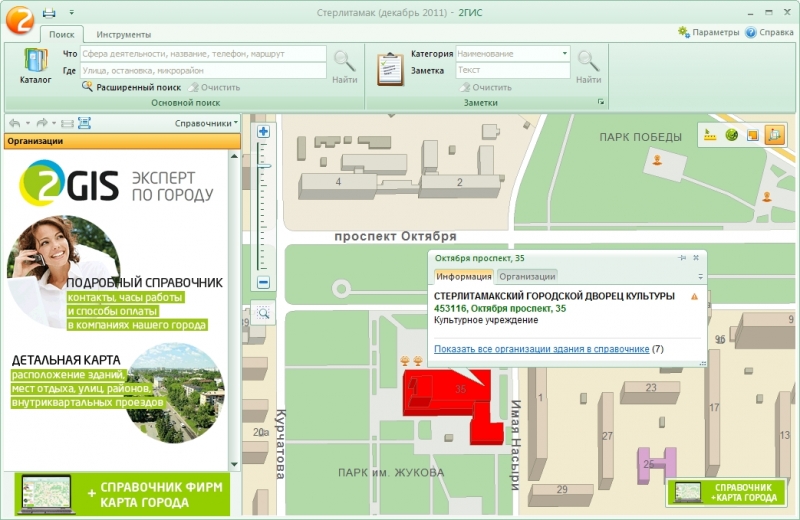Open Справка help

(769, 32)
